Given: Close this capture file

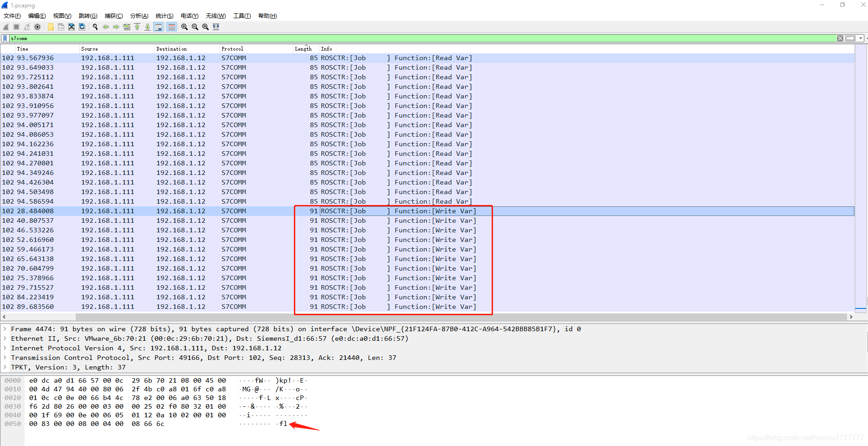Looking at the screenshot, I should (x=72, y=27).
